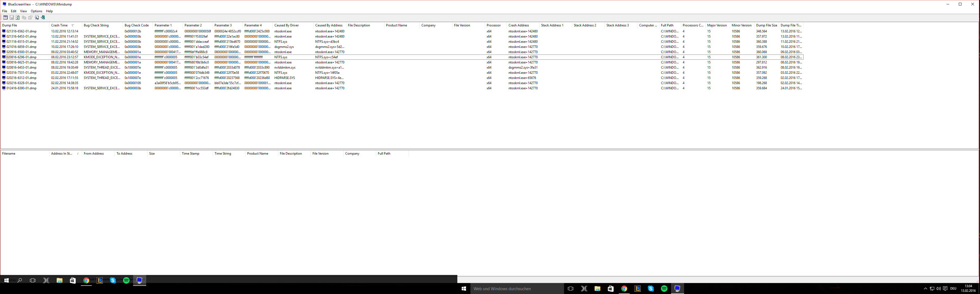Screen dimensions: 980x294
Task: Click the Find magnifier toolbar icon
Action: tap(36, 17)
